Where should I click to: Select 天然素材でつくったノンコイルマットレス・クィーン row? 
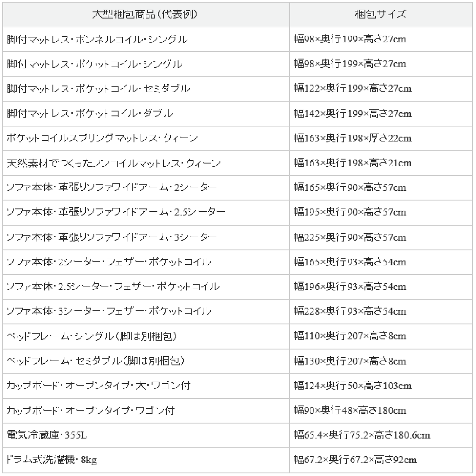[238, 163]
